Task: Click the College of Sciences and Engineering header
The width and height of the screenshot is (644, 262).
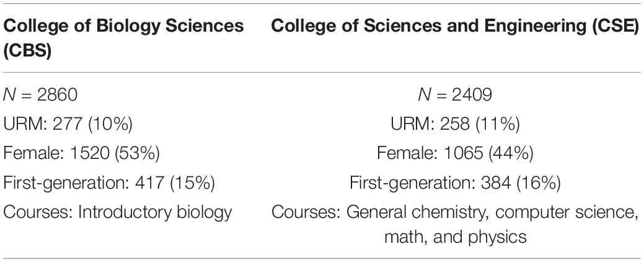Action: 455,26
